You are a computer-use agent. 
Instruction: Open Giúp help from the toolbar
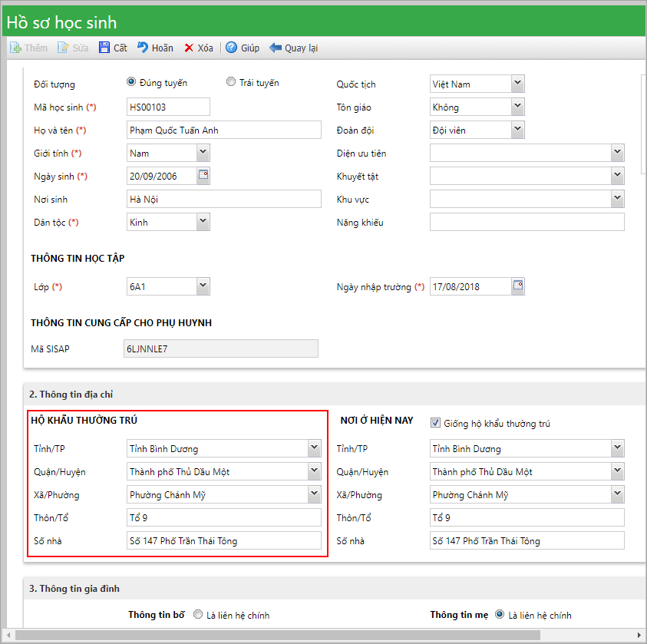click(231, 48)
